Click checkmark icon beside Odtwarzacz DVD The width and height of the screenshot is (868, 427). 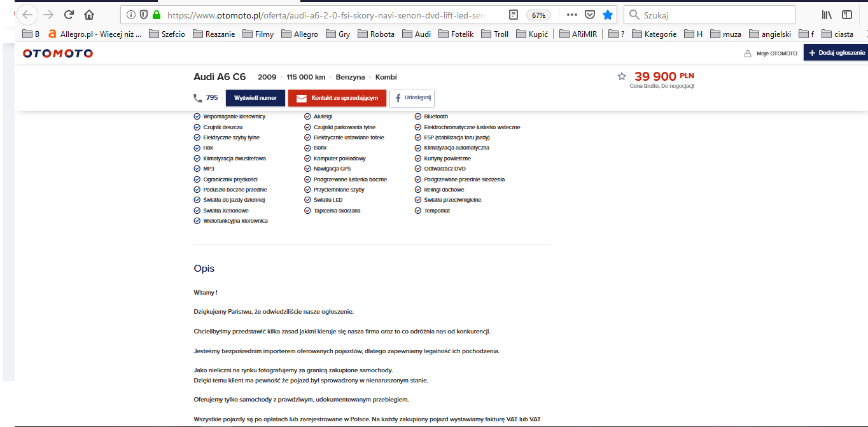(418, 169)
